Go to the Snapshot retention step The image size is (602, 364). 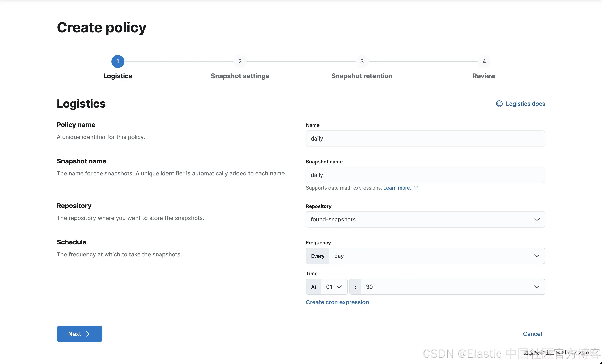(x=362, y=76)
